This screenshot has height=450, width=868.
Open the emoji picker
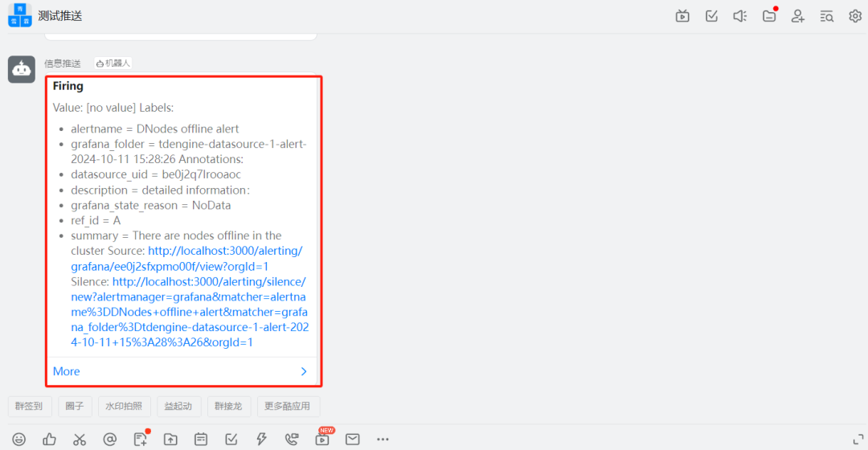(18, 440)
